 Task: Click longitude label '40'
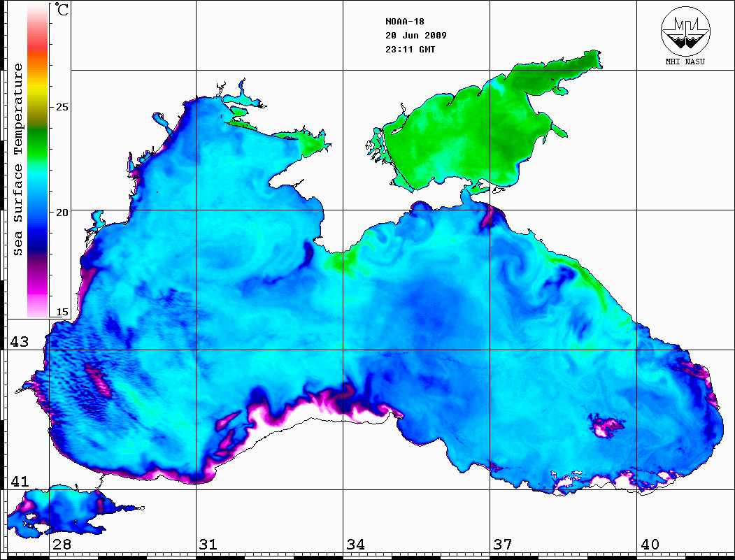(x=650, y=545)
